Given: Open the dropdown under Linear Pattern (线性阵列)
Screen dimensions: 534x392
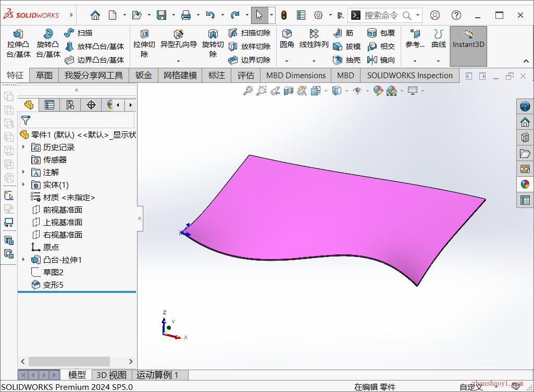Looking at the screenshot, I should click(314, 61).
